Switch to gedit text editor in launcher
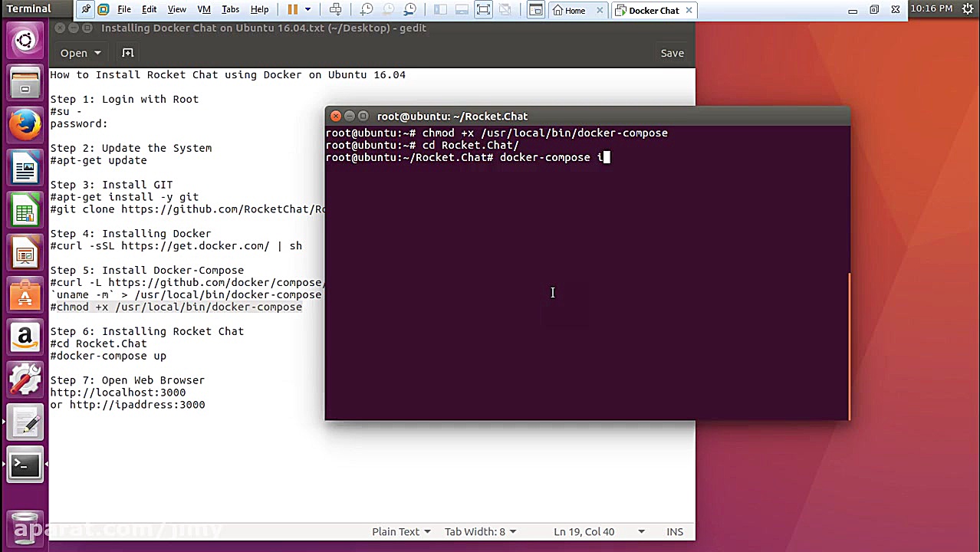This screenshot has width=980, height=552. (25, 422)
